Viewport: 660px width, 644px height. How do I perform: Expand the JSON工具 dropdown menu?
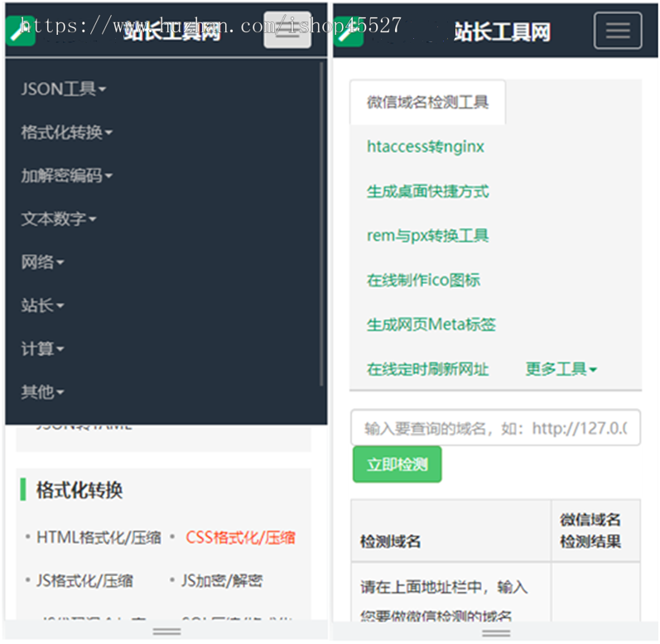click(x=64, y=89)
